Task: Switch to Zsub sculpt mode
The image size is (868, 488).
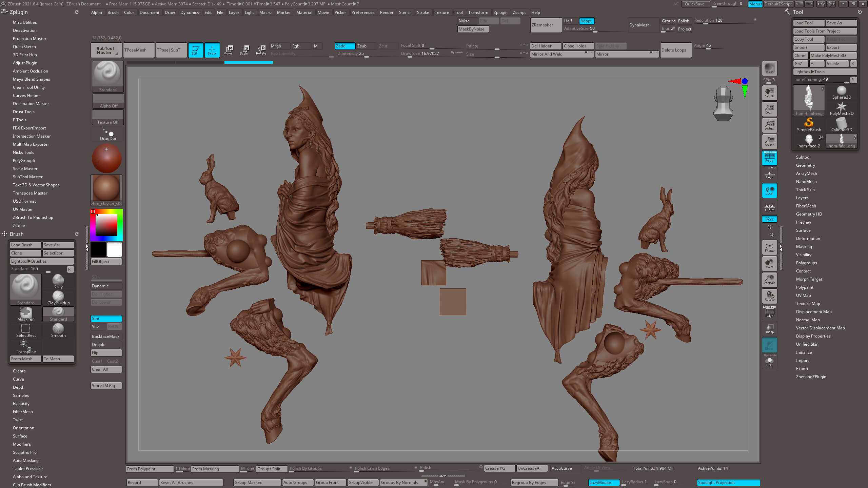Action: [366, 46]
